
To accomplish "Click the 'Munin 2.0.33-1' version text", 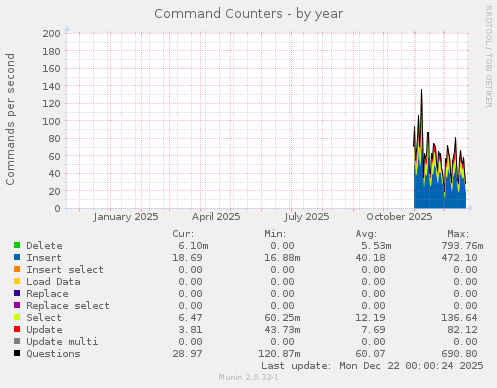I will click(248, 377).
